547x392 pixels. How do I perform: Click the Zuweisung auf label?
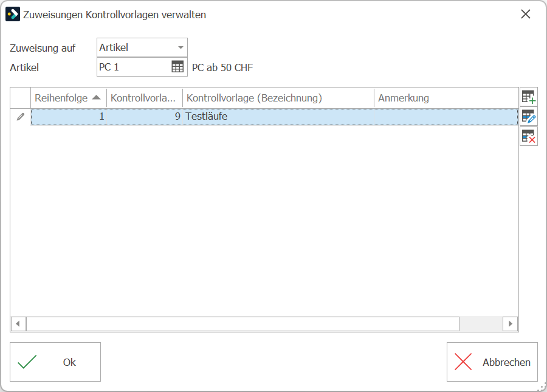[43, 48]
